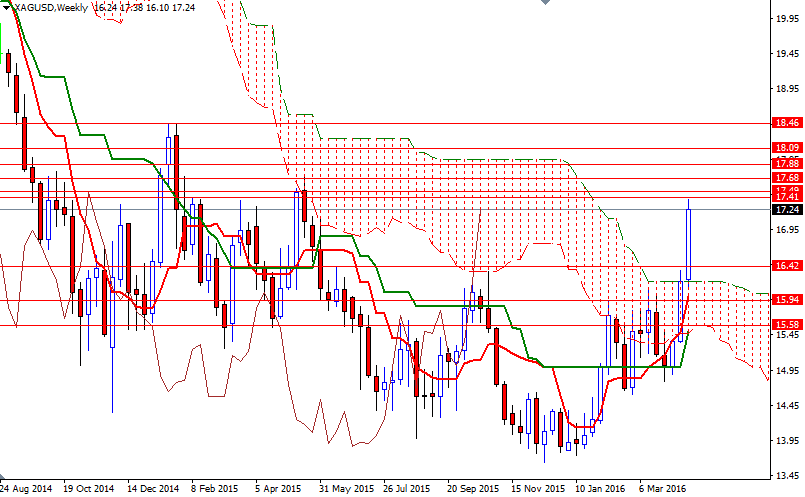Click the 17.68 red price level label
The image size is (805, 497).
click(787, 178)
